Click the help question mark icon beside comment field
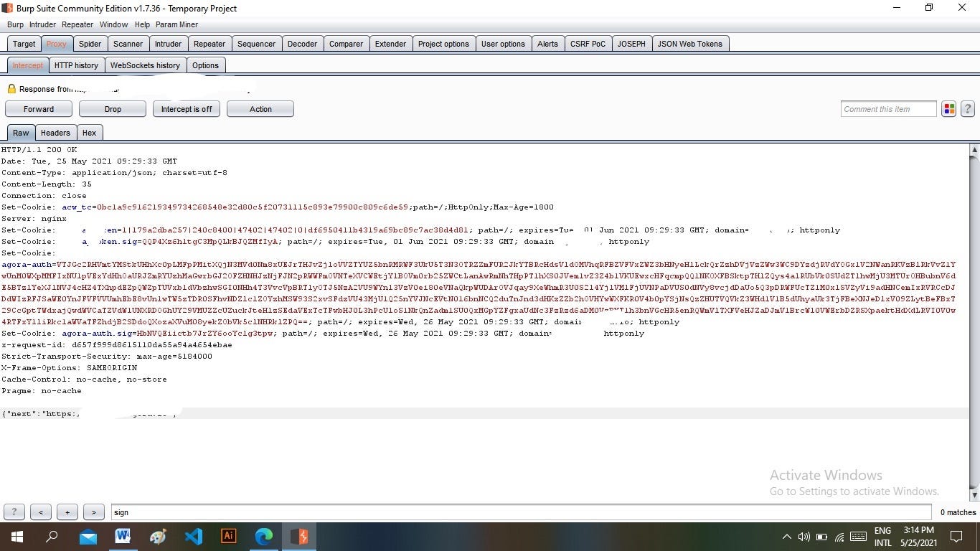The height and width of the screenshot is (551, 980). (968, 109)
